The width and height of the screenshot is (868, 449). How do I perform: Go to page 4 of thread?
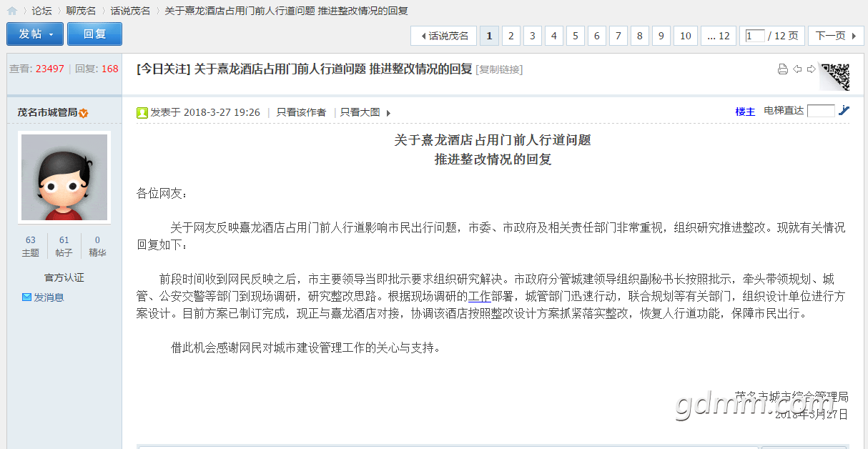(x=553, y=36)
